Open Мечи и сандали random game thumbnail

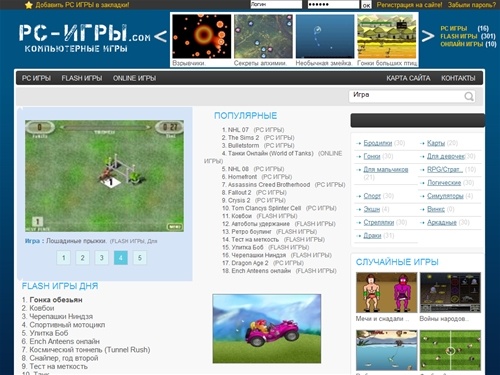[x=386, y=293]
